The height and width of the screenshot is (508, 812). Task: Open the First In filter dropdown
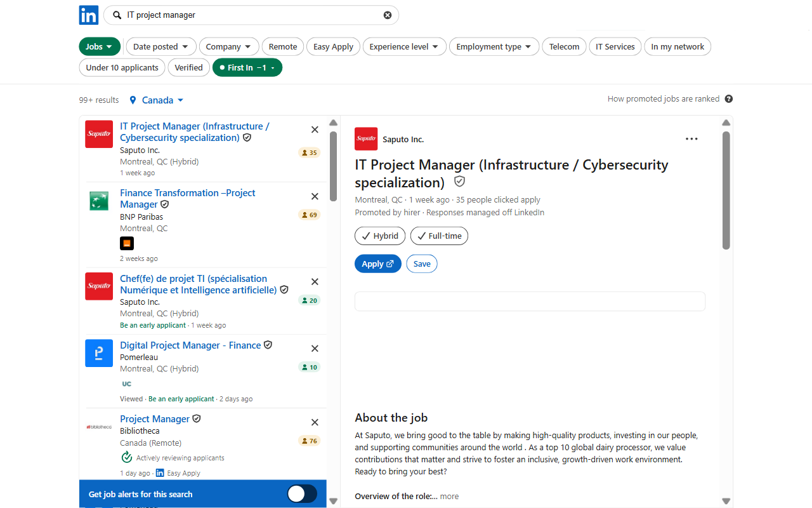pyautogui.click(x=247, y=67)
